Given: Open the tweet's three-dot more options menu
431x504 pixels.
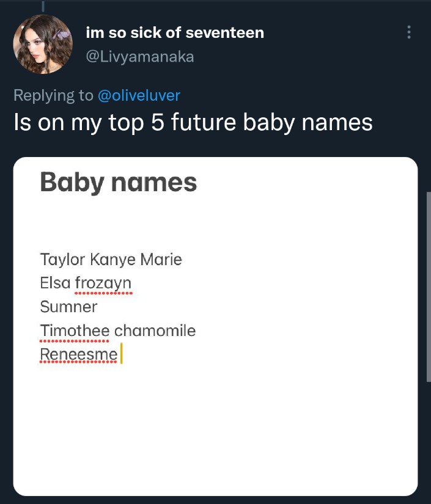Looking at the screenshot, I should 409,32.
